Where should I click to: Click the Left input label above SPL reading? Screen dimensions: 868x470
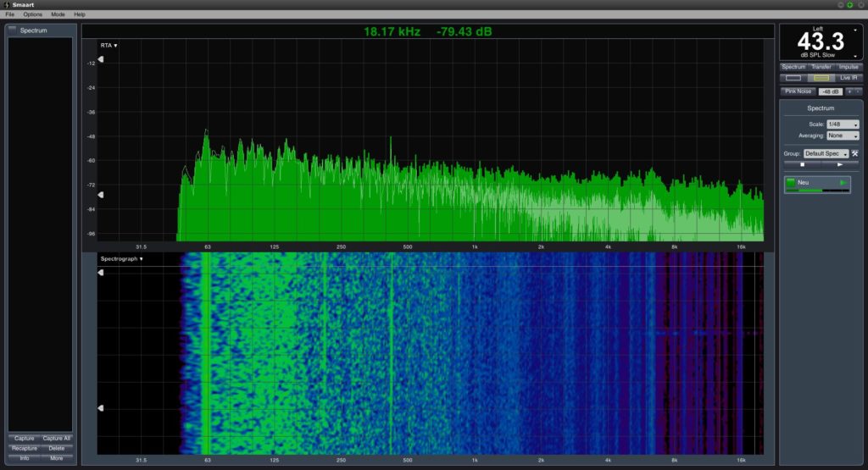click(x=818, y=28)
